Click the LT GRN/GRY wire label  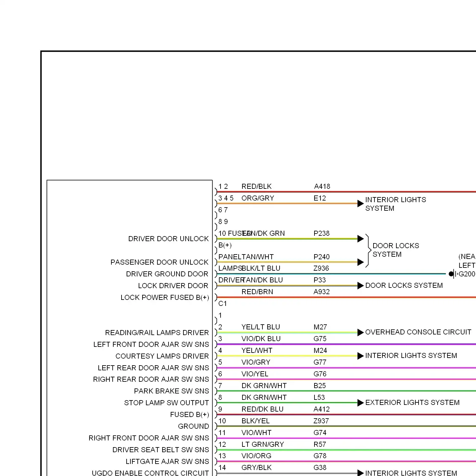coord(263,445)
